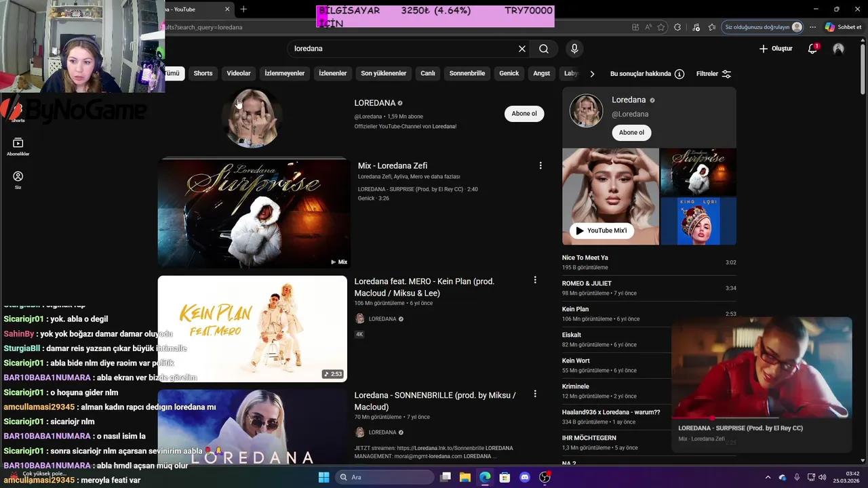Start voice search with microphone icon
The width and height of the screenshot is (868, 488).
point(574,49)
